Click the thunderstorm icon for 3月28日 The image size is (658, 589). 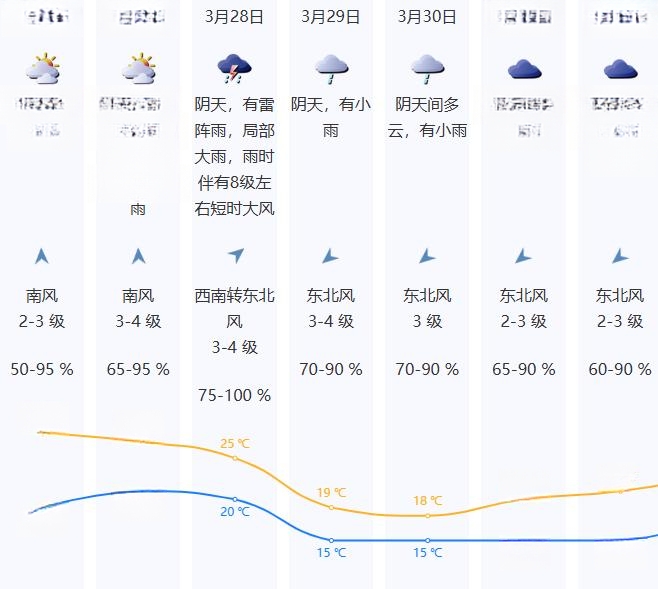(x=234, y=69)
